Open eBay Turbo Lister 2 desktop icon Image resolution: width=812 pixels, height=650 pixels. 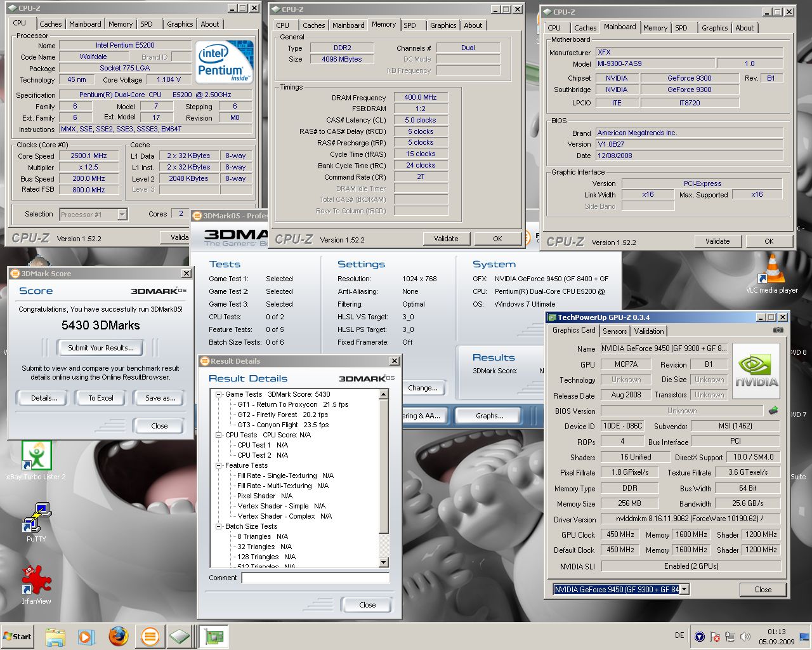(36, 460)
